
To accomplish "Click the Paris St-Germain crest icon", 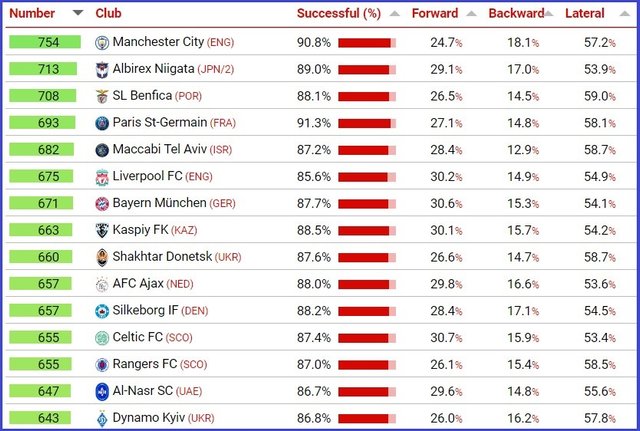I will click(x=102, y=123).
